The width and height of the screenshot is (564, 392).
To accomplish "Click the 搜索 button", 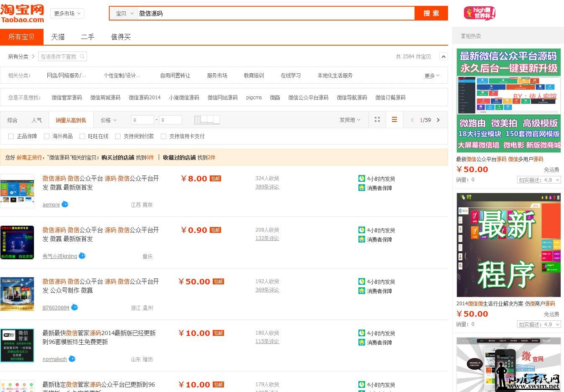I will [431, 13].
